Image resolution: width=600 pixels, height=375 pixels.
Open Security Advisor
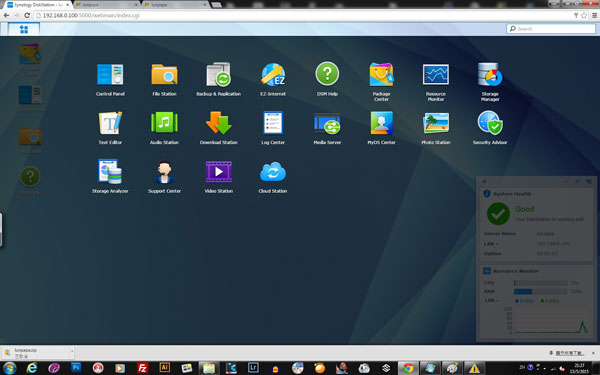[490, 128]
